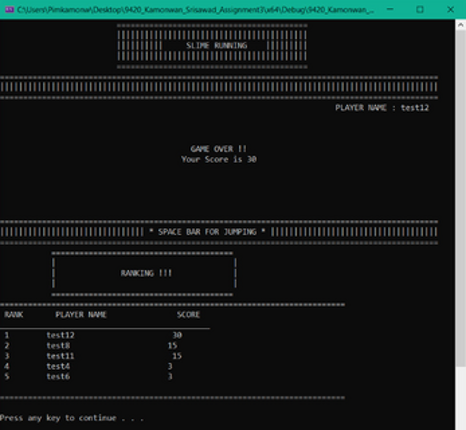The width and height of the screenshot is (466, 430).
Task: Click the GAME OVER !! message
Action: pos(218,149)
